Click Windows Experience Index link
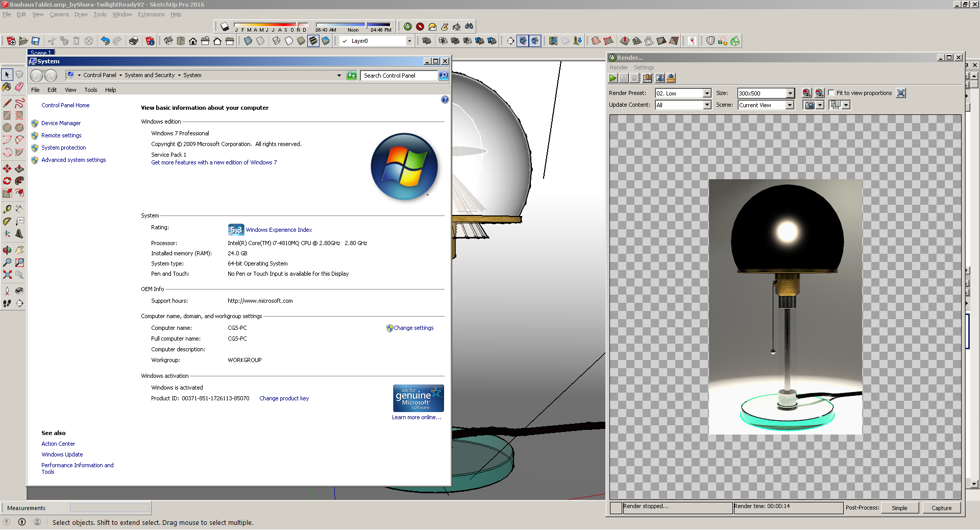Image resolution: width=980 pixels, height=530 pixels. tap(279, 230)
